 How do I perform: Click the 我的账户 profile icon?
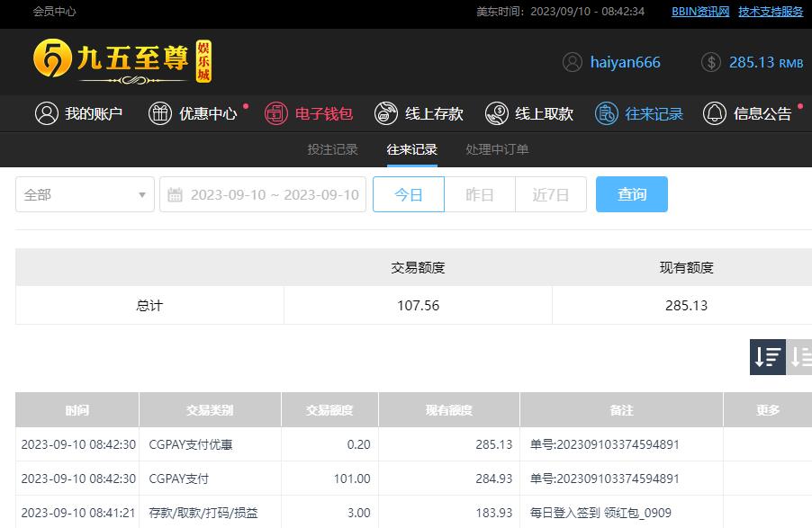47,113
